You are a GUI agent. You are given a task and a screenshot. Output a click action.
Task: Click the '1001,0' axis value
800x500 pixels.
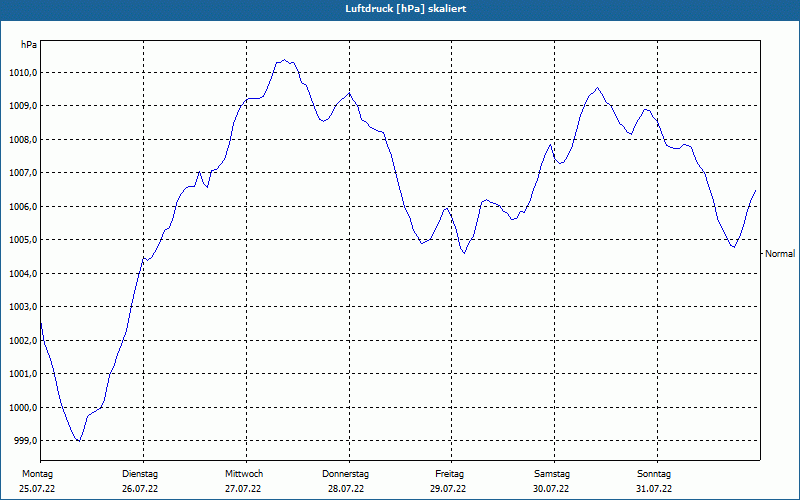(23, 374)
